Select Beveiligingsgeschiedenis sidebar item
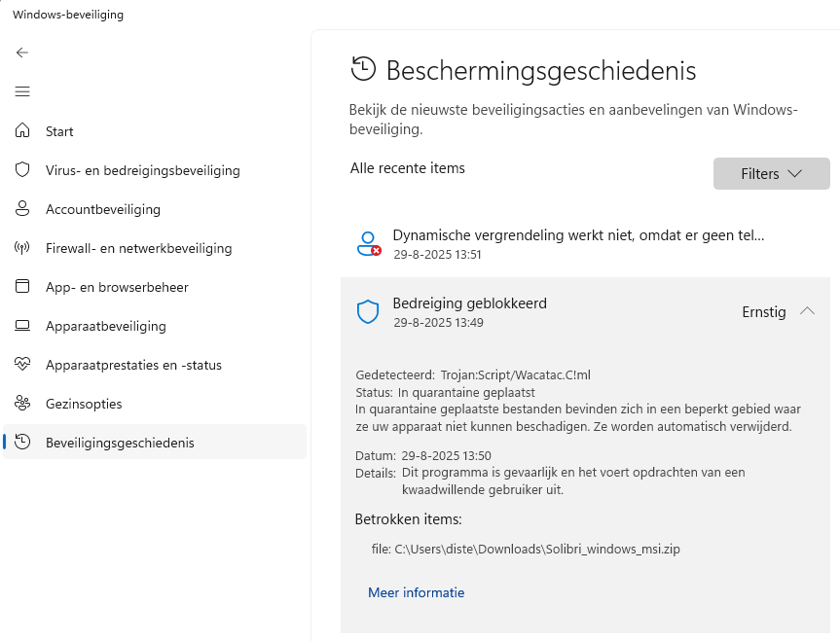840x641 pixels. [x=155, y=443]
